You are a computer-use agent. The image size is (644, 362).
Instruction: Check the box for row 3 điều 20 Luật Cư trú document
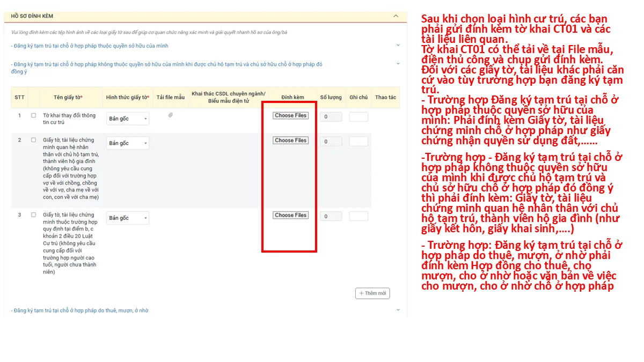34,215
